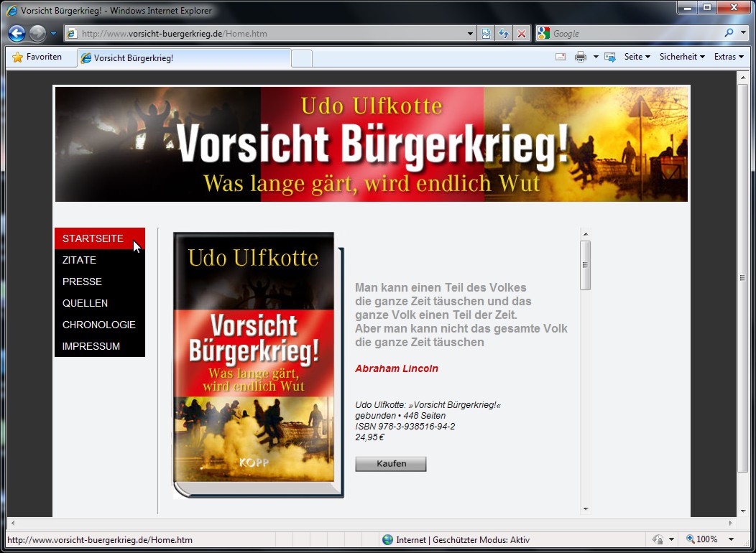
Task: Open the IMPRESSUM page
Action: pos(100,346)
